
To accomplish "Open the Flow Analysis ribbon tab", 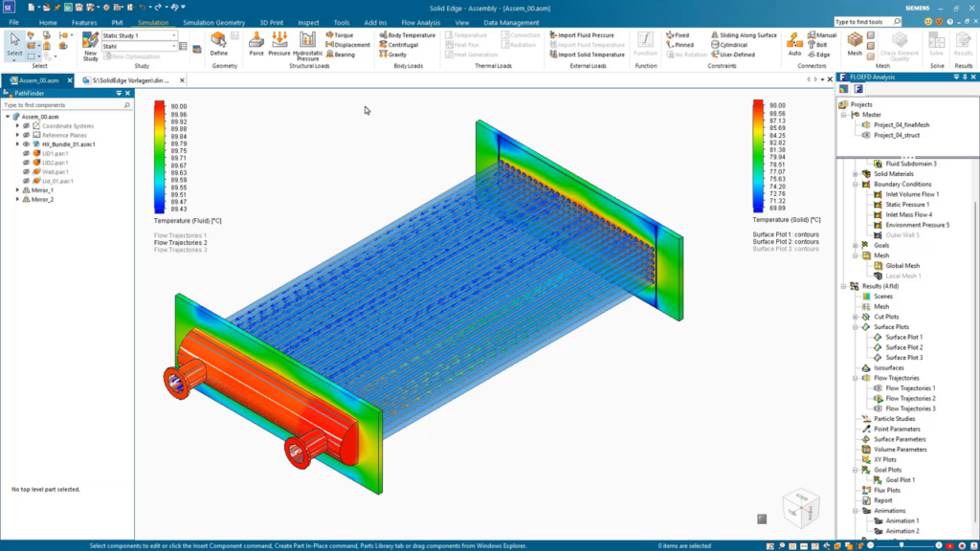I will 420,22.
